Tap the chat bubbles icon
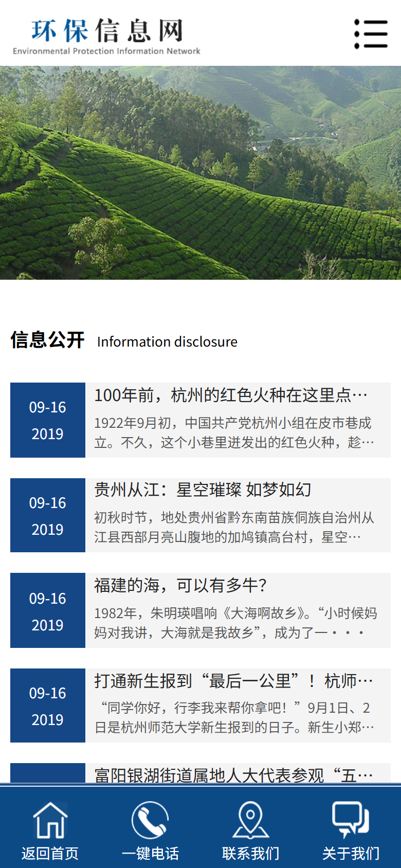Screen dimensions: 401x868 351,820
